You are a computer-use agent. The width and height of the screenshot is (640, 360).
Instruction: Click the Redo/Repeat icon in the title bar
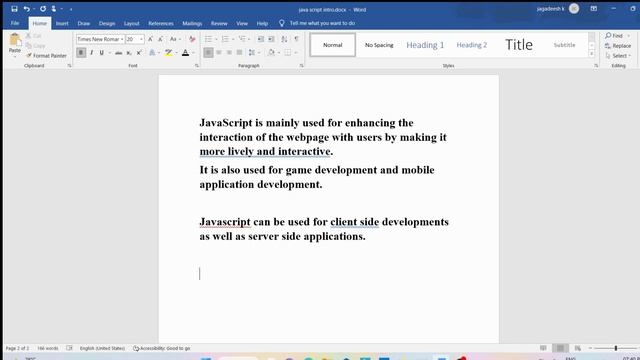click(x=43, y=9)
